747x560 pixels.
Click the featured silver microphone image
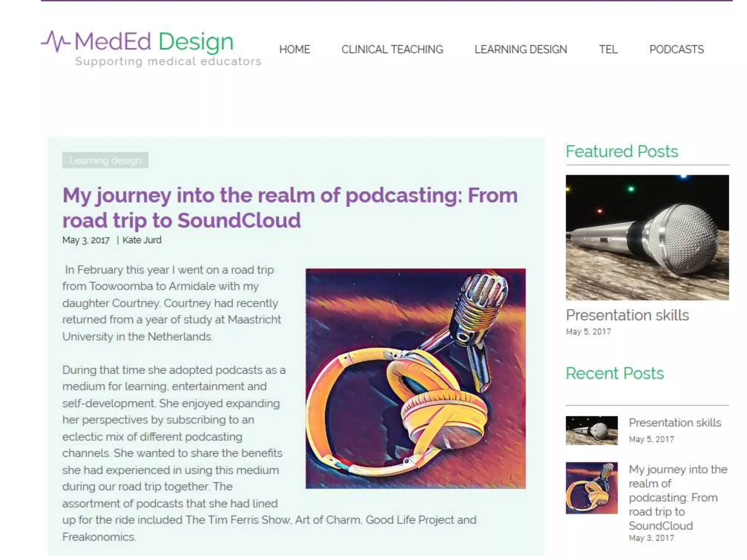click(x=647, y=237)
